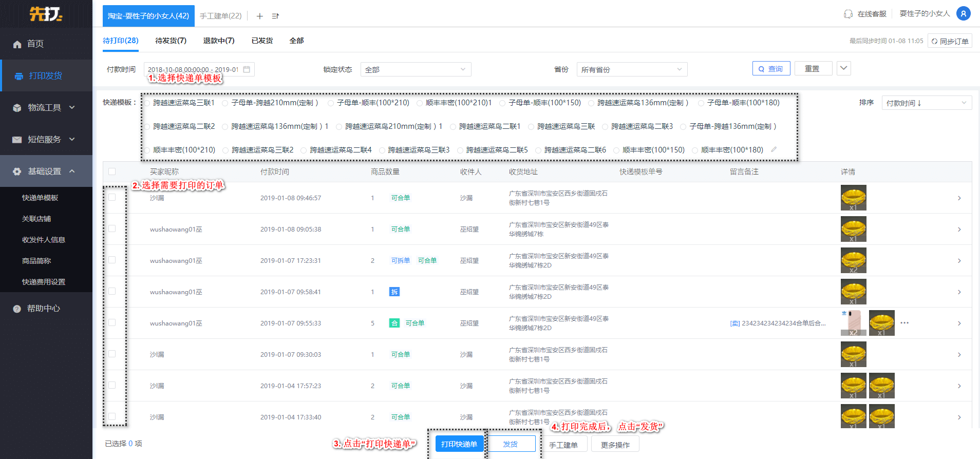This screenshot has width=980, height=459.
Task: Tick the select-all checkbox in the table header
Action: pos(112,171)
